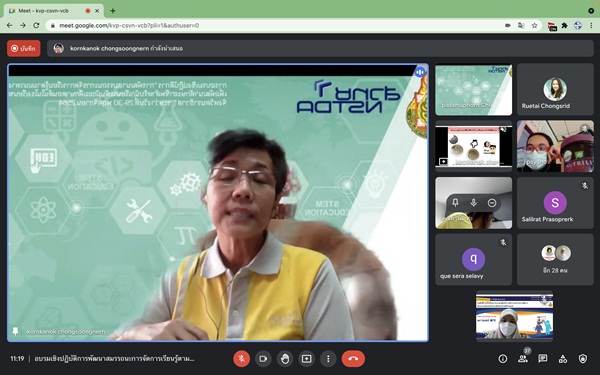Viewport: 600px width, 375px height.
Task: Open the activities icon
Action: pos(562,359)
